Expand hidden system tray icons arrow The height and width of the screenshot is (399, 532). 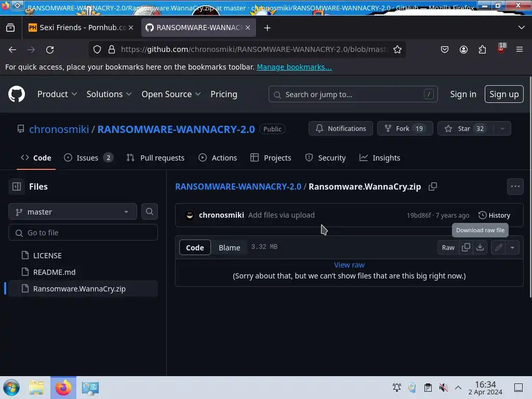click(x=458, y=388)
